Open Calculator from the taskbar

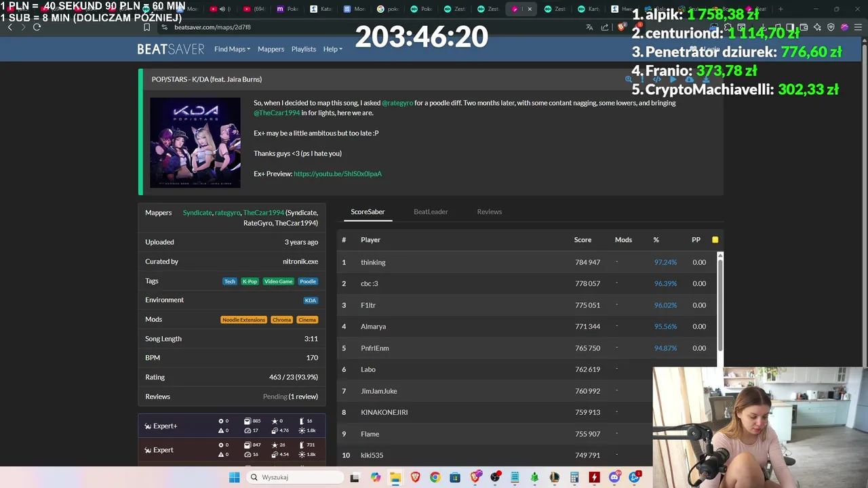coord(574,477)
